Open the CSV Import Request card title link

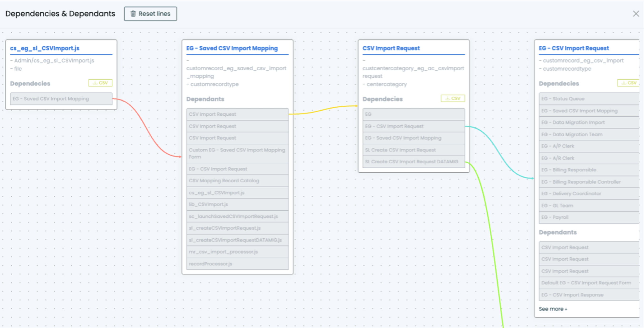391,48
